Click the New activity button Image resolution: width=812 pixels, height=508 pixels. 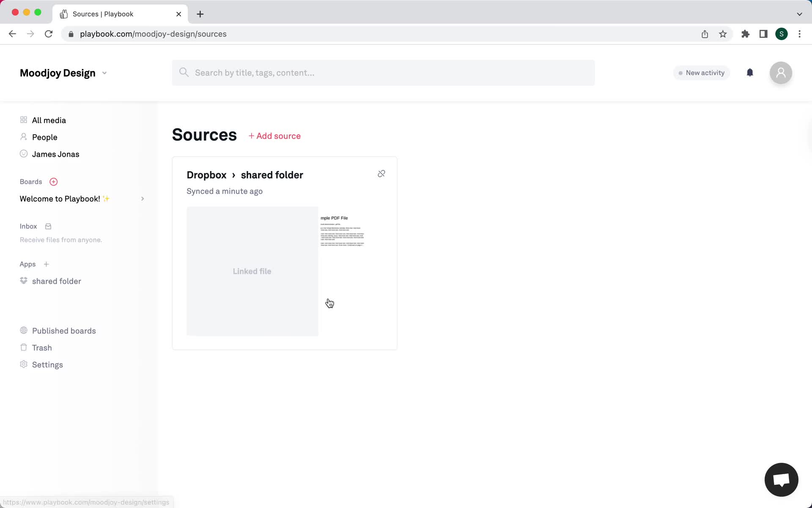[701, 72]
